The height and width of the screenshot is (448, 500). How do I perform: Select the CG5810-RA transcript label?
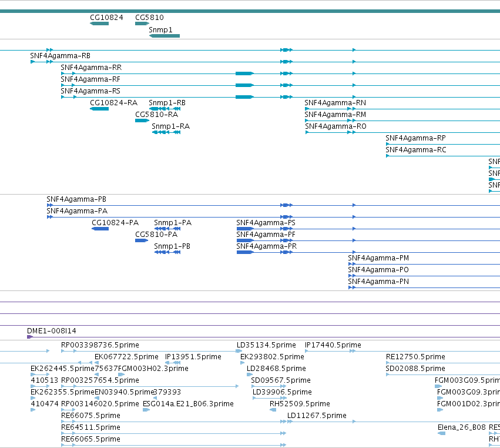coord(156,115)
